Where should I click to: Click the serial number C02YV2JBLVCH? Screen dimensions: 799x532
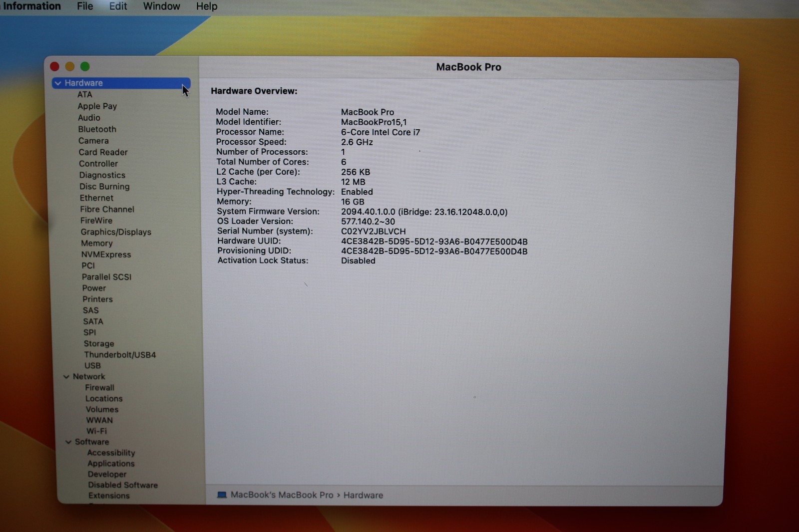click(x=373, y=232)
